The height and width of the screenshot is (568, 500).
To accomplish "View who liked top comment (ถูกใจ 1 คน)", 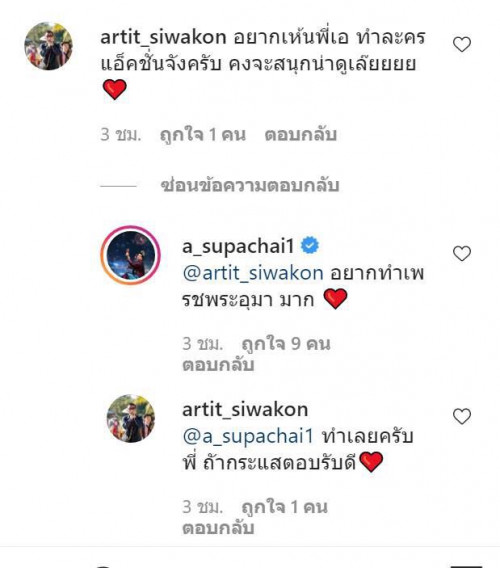I will [203, 135].
